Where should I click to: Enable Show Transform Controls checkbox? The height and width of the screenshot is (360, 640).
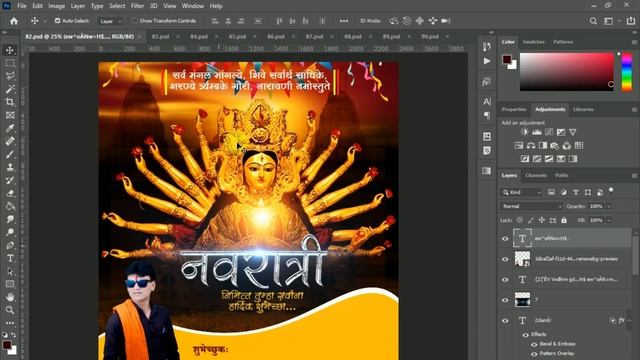tap(135, 20)
